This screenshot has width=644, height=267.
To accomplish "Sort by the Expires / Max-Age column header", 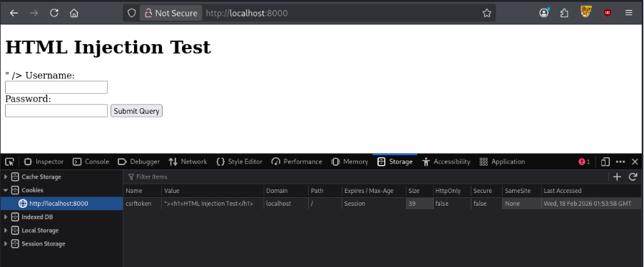I will [374, 191].
